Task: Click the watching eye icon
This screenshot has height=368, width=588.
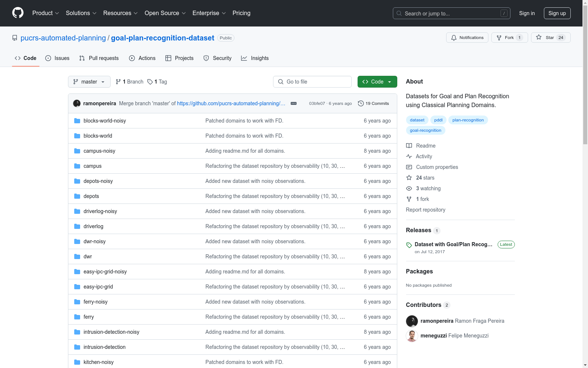Action: coord(409,188)
